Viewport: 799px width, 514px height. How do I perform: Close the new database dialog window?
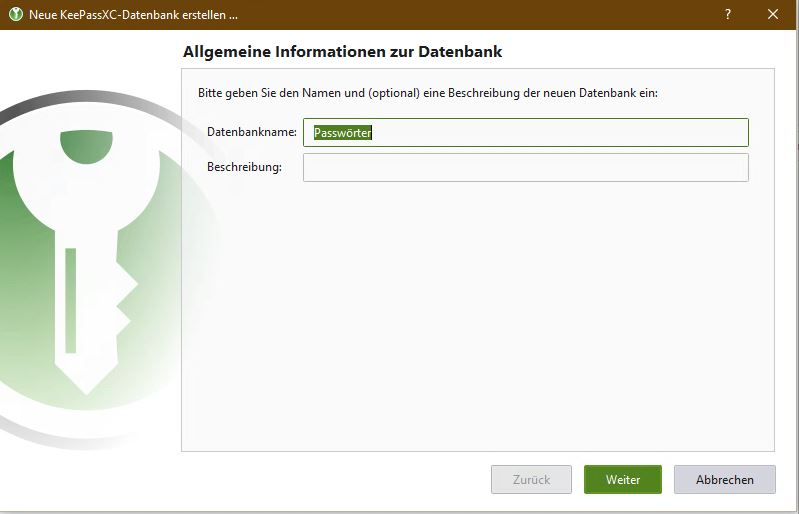tap(773, 14)
